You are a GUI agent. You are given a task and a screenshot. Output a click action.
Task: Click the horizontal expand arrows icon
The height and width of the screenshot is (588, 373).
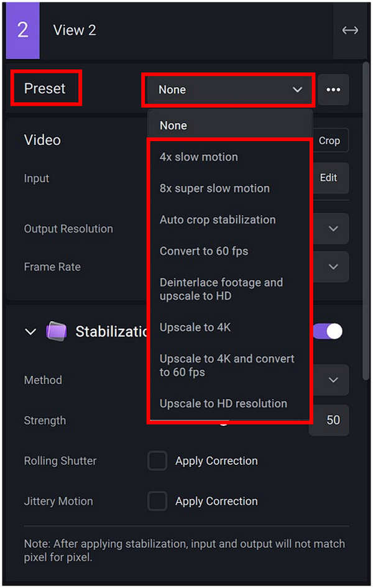350,30
